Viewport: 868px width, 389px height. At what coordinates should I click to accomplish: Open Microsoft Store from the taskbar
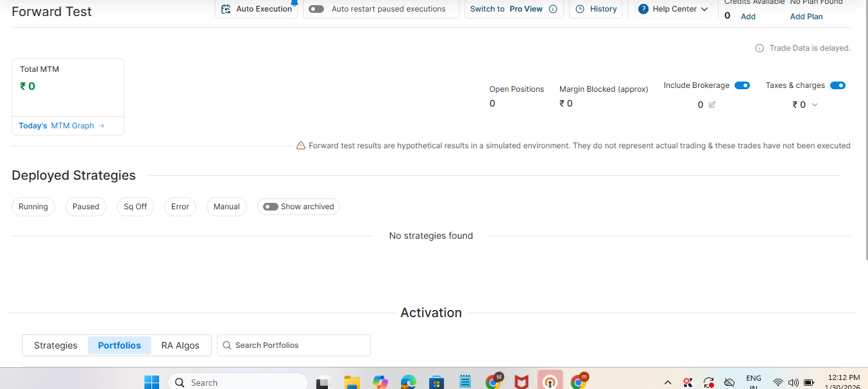436,383
